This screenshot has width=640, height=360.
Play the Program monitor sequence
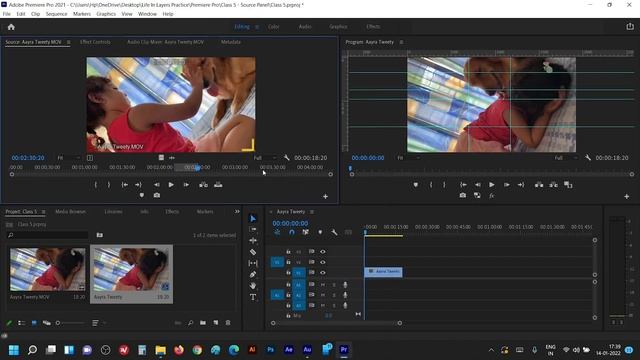pos(492,185)
